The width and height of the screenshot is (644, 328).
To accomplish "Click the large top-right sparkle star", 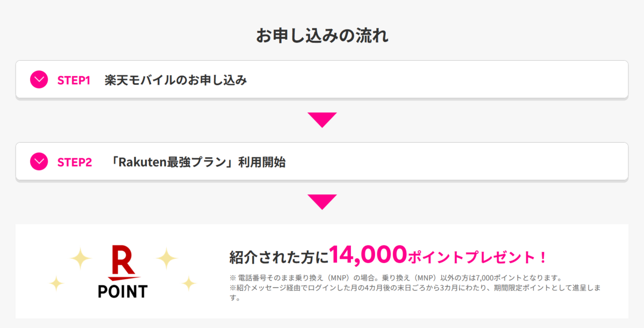I will point(166,258).
